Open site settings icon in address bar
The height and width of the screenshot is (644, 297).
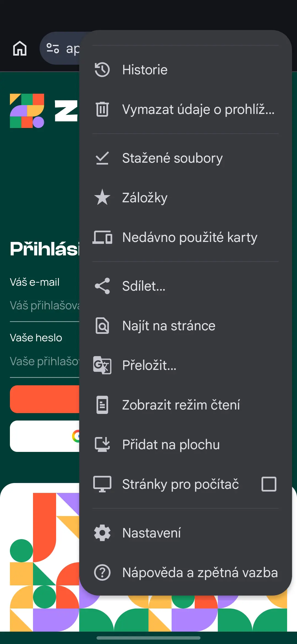[x=53, y=48]
